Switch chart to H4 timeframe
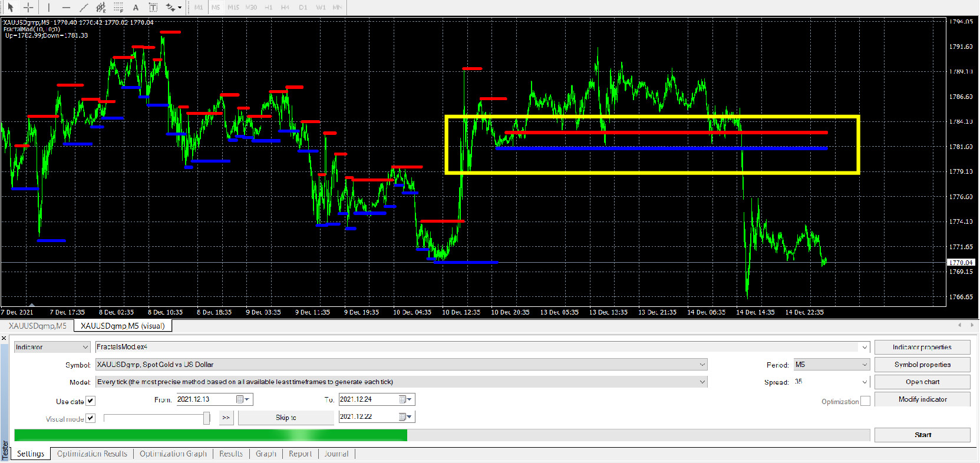The image size is (980, 463). 285,8
